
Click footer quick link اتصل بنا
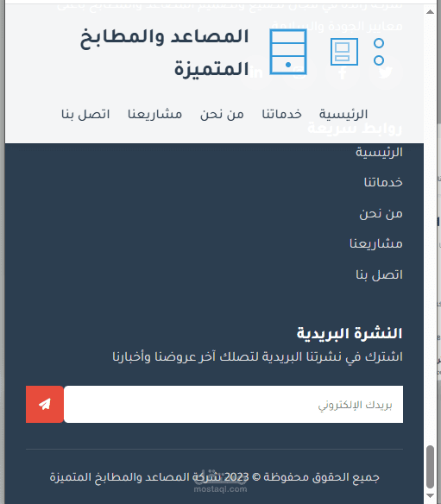coord(379,274)
